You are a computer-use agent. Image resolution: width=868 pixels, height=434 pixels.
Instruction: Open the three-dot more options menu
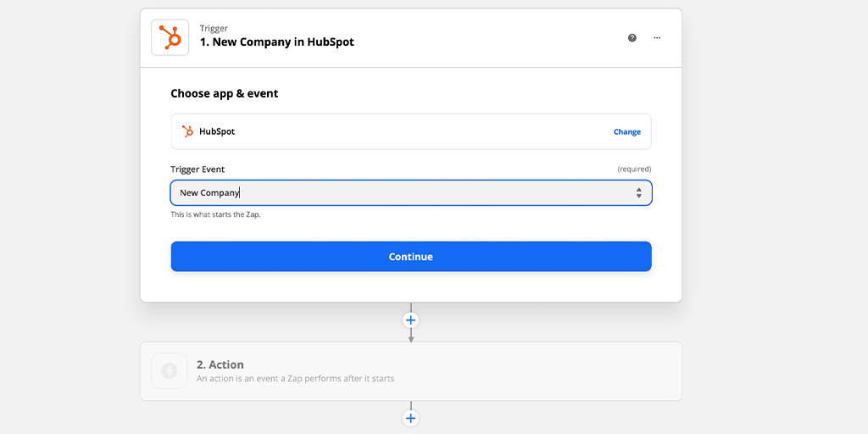657,37
